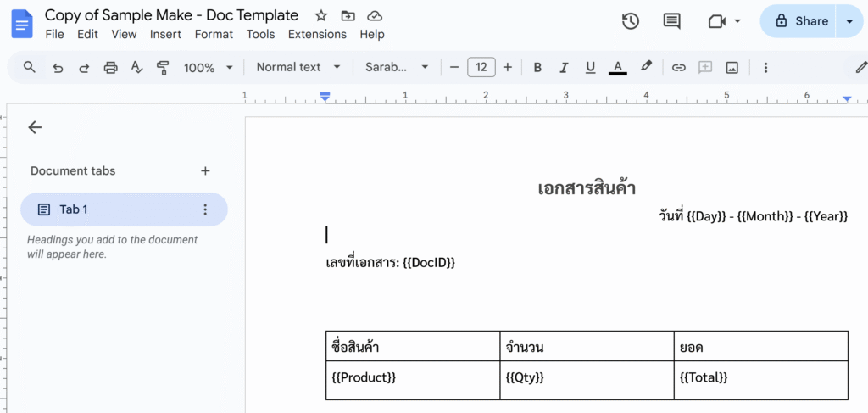This screenshot has height=413, width=868.
Task: Click the insert image icon
Action: pyautogui.click(x=732, y=68)
